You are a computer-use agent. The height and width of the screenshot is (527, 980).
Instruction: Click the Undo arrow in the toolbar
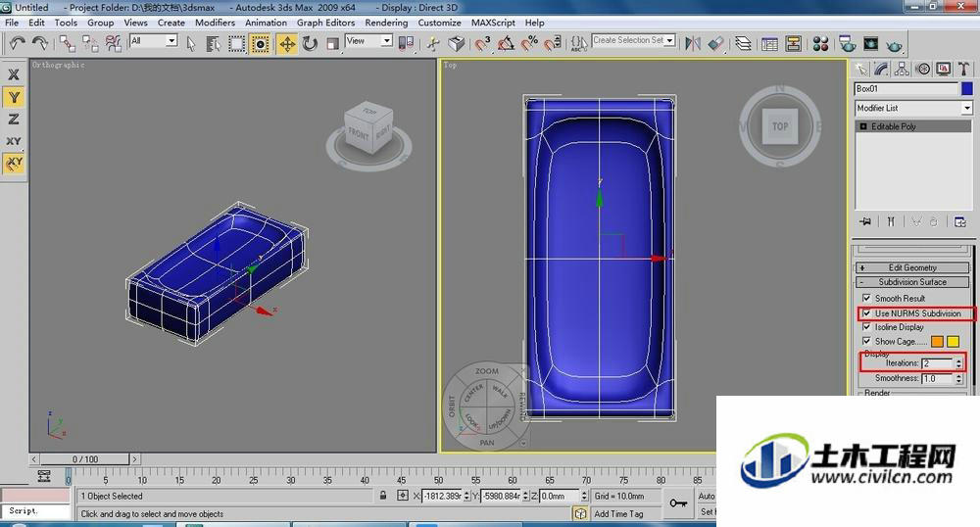click(x=17, y=43)
